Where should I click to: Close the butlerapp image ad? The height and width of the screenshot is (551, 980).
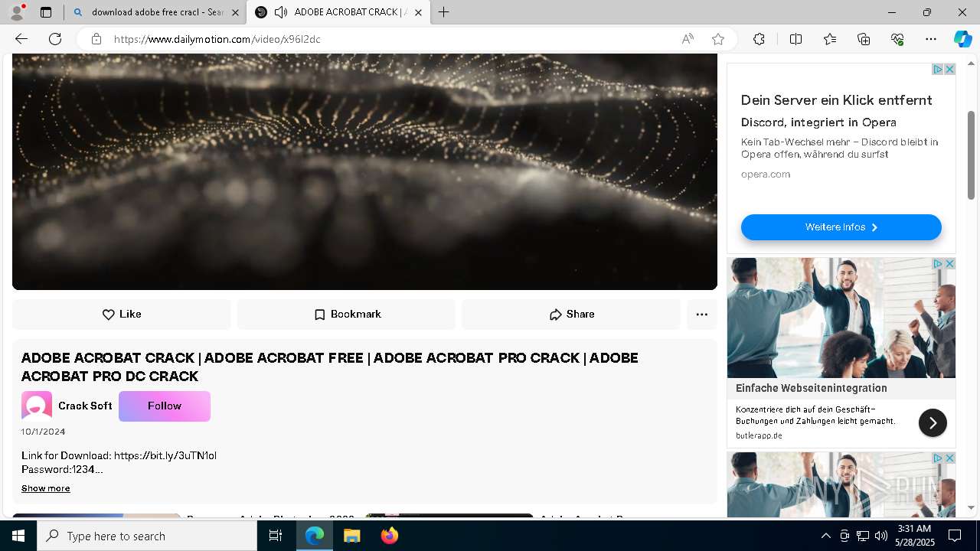949,264
